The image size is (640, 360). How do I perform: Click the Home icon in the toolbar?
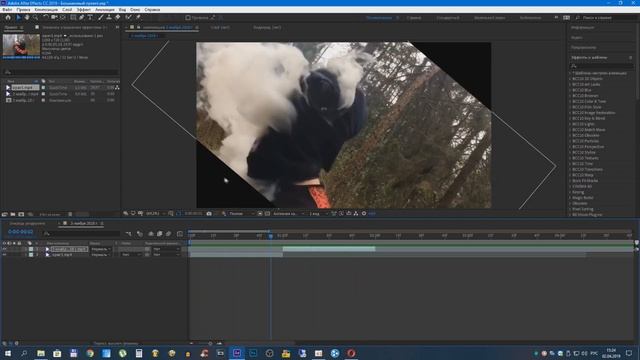(x=8, y=18)
